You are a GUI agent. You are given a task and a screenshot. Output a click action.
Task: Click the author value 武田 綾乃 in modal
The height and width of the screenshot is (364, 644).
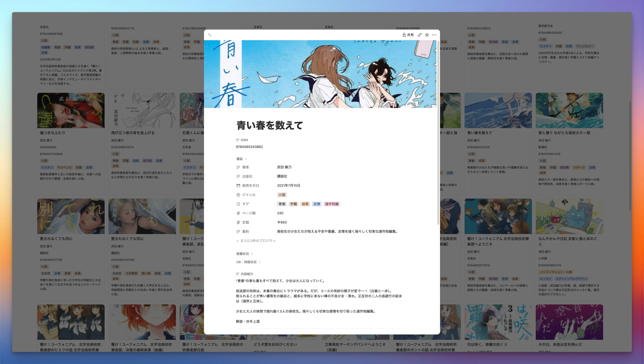(284, 167)
